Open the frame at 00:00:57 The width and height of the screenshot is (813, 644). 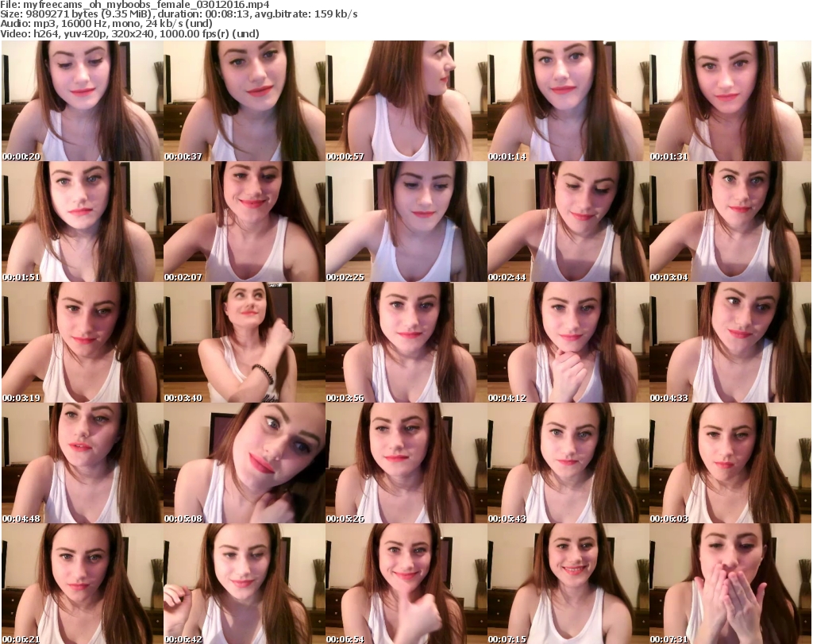406,101
